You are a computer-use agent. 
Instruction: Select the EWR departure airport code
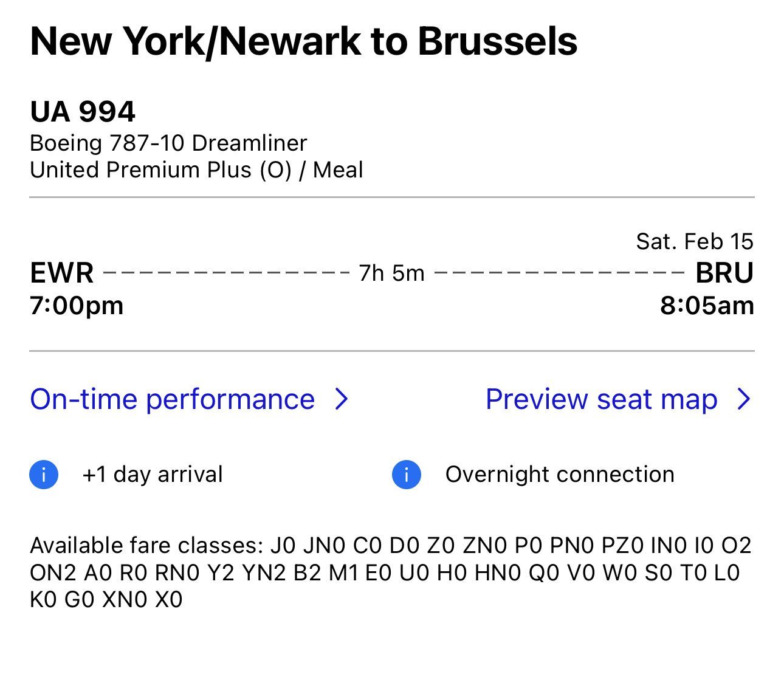point(61,273)
